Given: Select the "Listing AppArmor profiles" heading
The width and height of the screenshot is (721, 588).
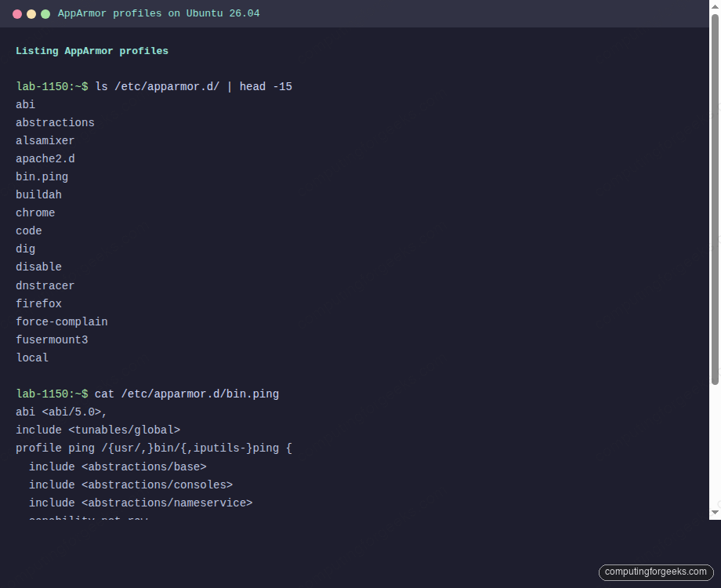Looking at the screenshot, I should coord(90,51).
